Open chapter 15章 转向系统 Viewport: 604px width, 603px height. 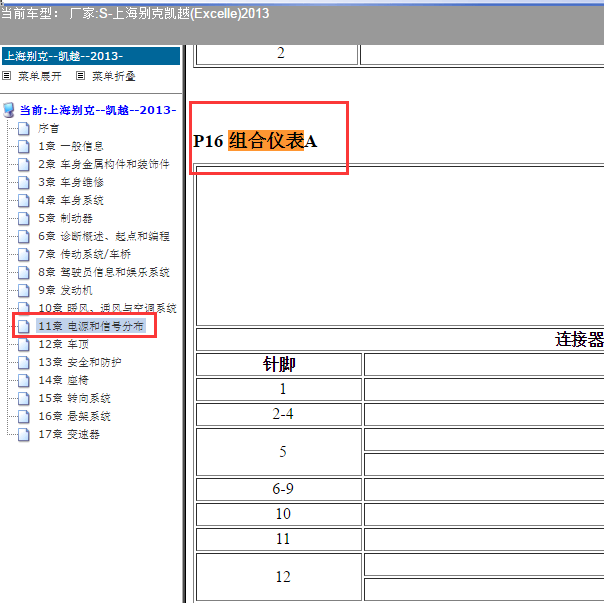74,398
